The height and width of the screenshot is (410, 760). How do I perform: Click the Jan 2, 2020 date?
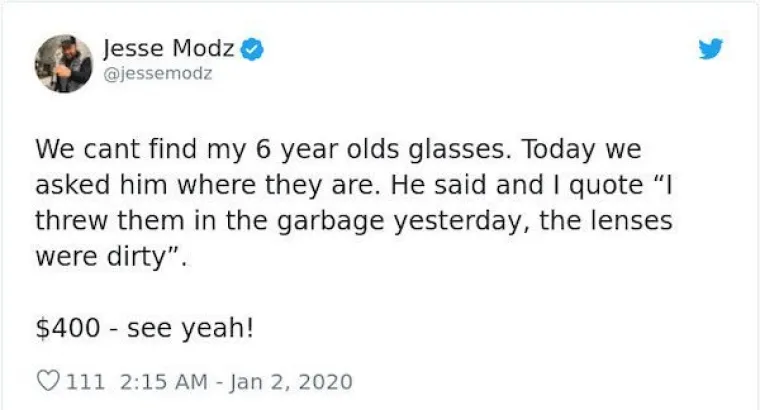[x=295, y=382]
